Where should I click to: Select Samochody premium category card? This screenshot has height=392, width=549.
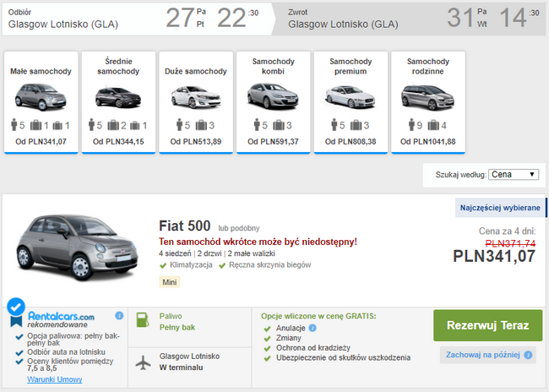[351, 102]
